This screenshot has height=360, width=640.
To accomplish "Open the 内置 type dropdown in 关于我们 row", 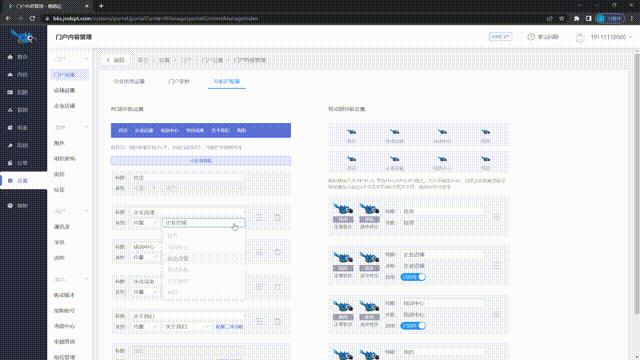I will click(x=145, y=327).
